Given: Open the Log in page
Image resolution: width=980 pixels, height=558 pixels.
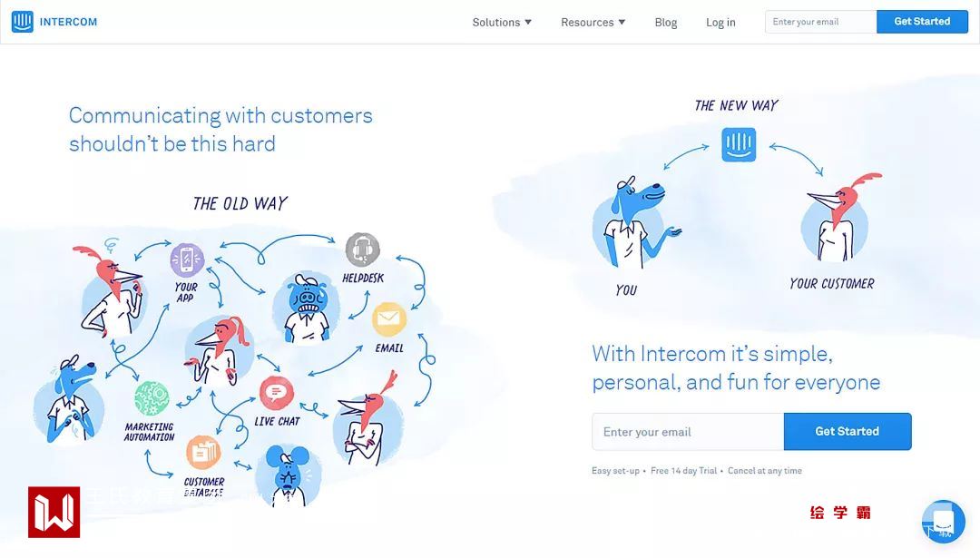Looking at the screenshot, I should 720,23.
